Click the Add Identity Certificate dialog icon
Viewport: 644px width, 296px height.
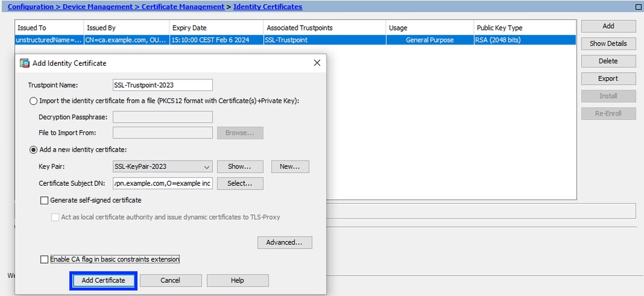point(25,63)
